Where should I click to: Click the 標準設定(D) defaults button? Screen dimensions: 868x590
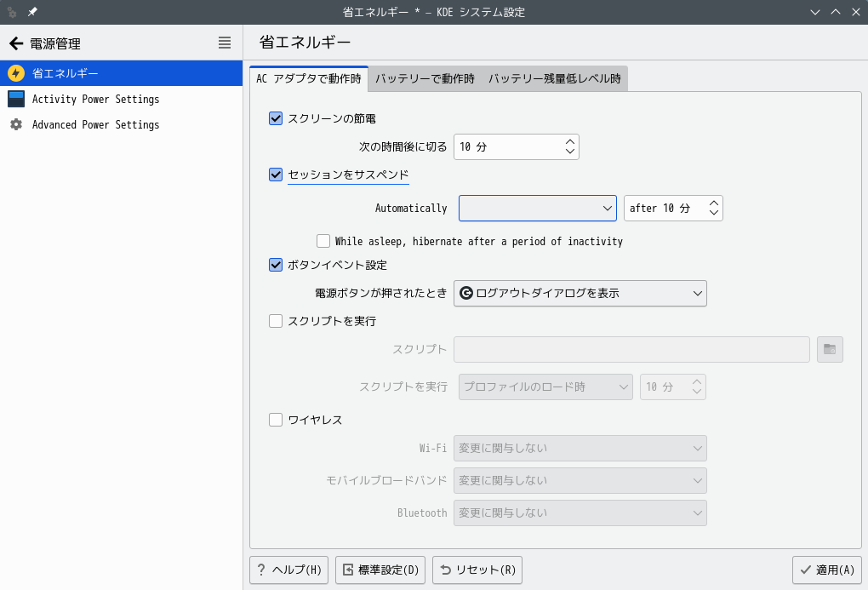[x=380, y=570]
